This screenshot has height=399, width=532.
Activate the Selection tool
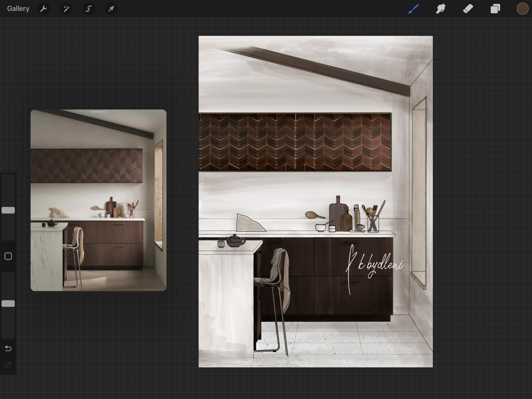click(89, 9)
